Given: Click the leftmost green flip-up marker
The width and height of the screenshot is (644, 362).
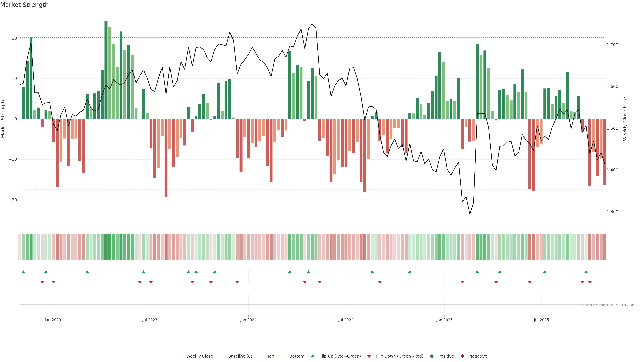Looking at the screenshot, I should click(23, 272).
